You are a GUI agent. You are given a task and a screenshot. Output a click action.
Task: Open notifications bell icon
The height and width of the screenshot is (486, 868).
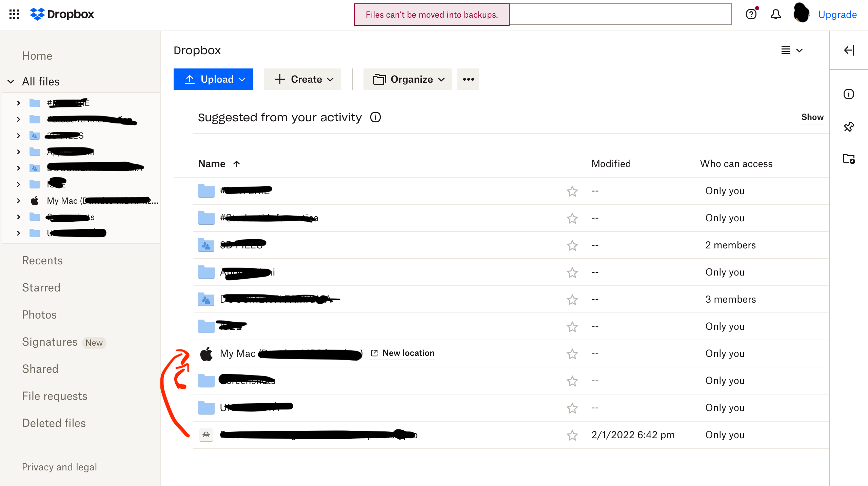(x=775, y=14)
